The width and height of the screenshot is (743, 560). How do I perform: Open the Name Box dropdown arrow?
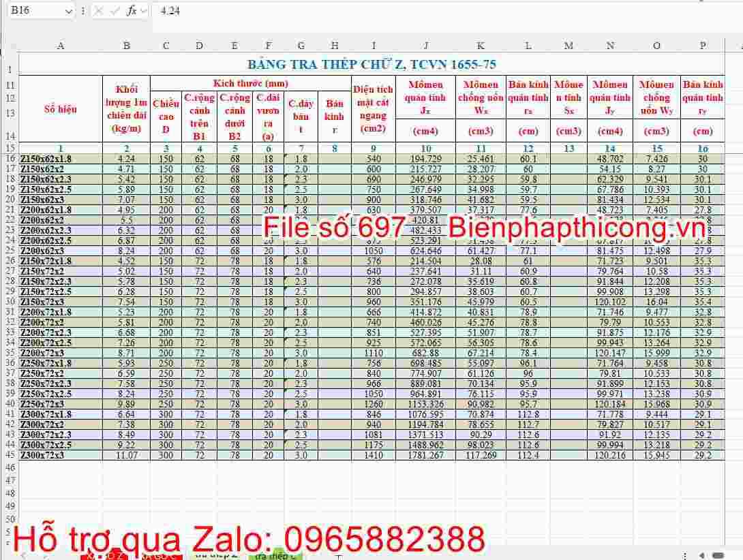point(70,11)
